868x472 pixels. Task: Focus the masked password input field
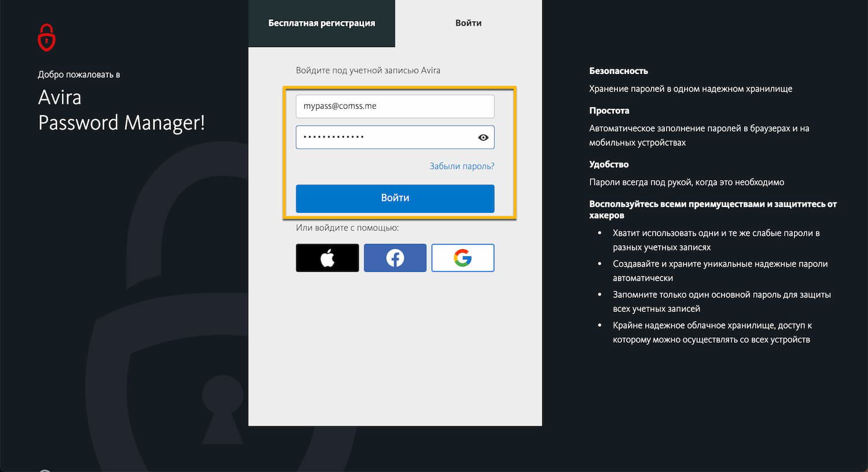395,138
